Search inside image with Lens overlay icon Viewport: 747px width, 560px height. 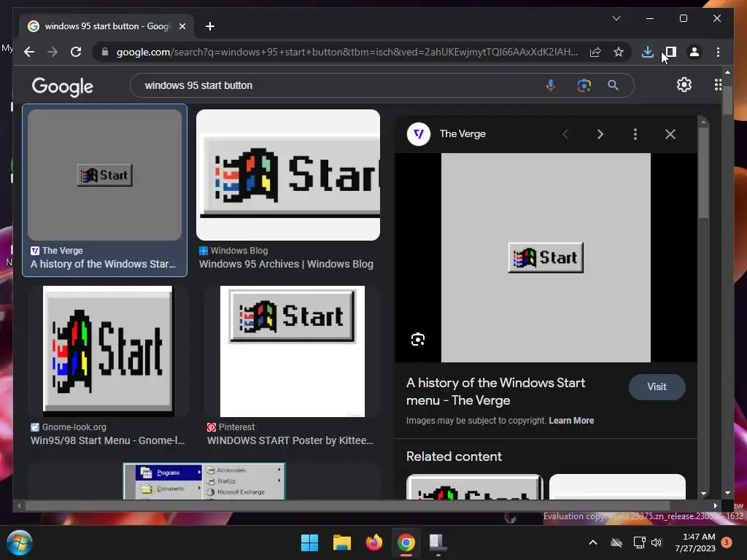pos(418,339)
